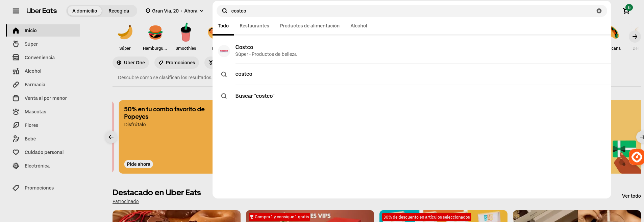Switch to the Alcohol search tab
Viewport: 644px width, 222px height.
point(359,26)
